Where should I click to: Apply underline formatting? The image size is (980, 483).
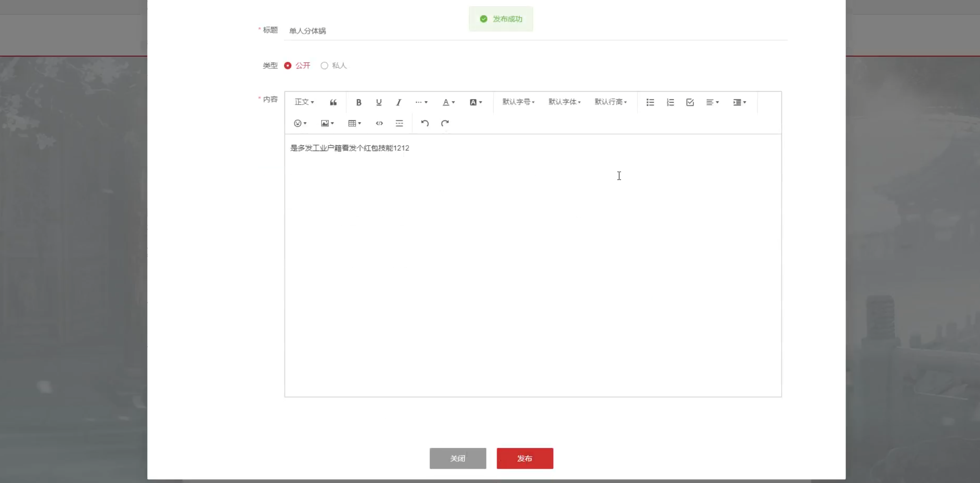click(x=378, y=102)
